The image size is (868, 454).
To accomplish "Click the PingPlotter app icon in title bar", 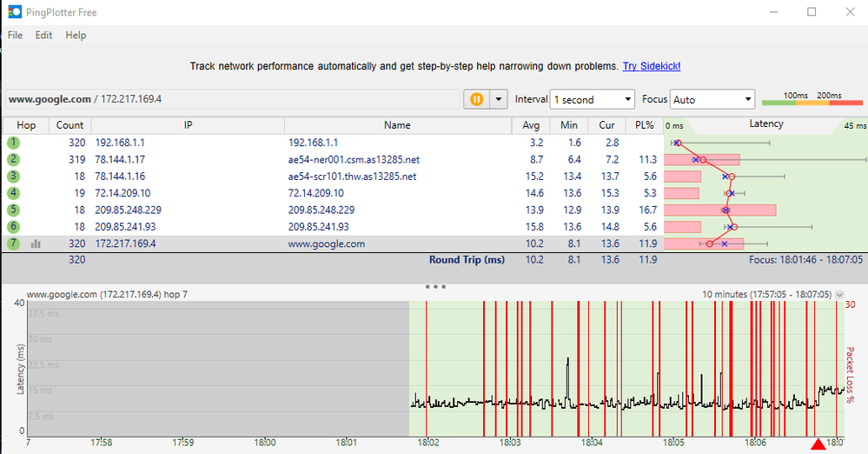I will (15, 11).
